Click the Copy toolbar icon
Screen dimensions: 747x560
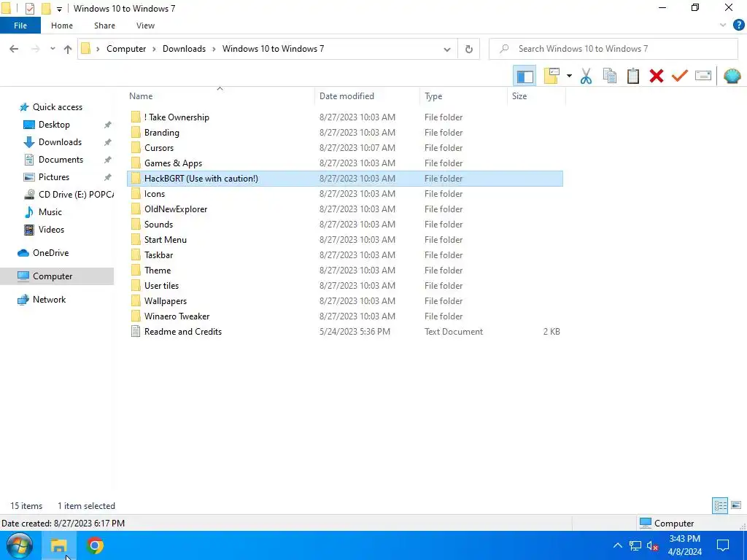(x=610, y=76)
